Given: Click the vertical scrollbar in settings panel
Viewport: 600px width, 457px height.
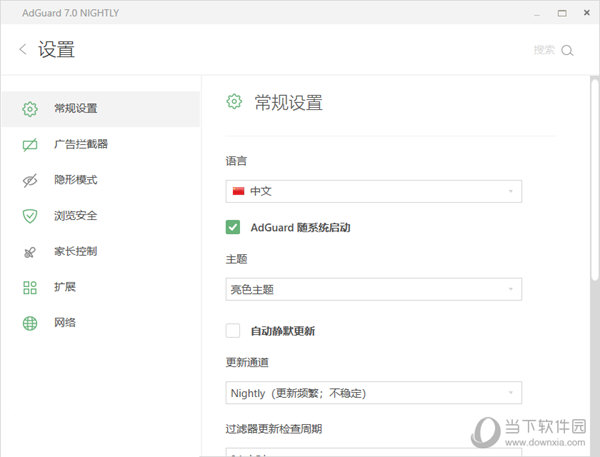Looking at the screenshot, I should tap(594, 180).
